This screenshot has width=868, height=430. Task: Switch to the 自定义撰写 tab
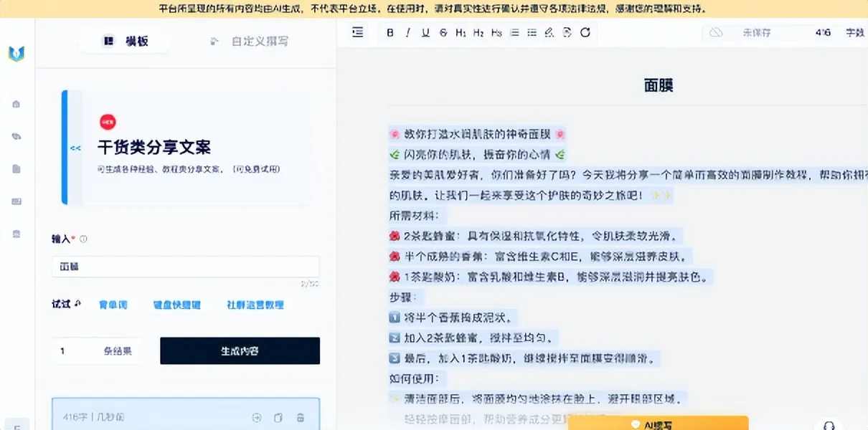(250, 42)
